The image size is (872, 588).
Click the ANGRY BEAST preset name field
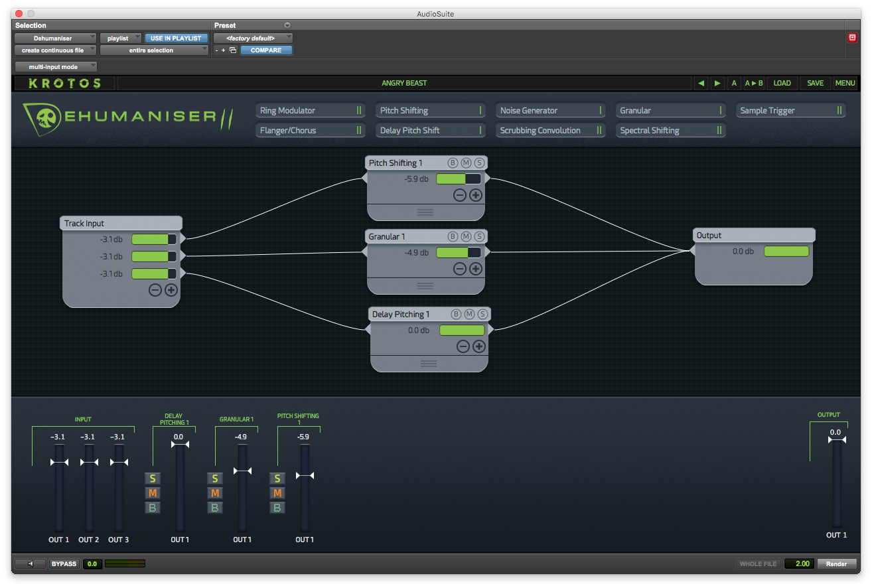point(403,84)
